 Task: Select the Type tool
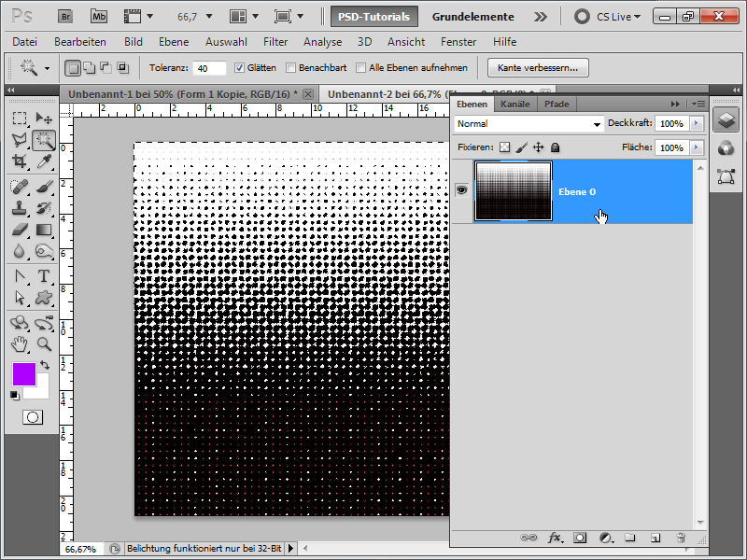pyautogui.click(x=44, y=276)
